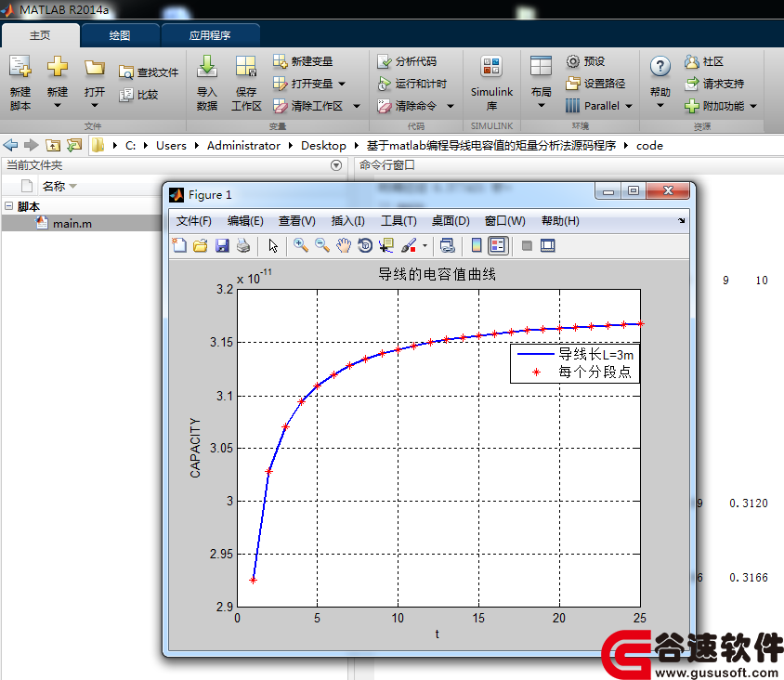The width and height of the screenshot is (784, 680).
Task: Select the Zoom In tool in Figure 1
Action: 300,245
